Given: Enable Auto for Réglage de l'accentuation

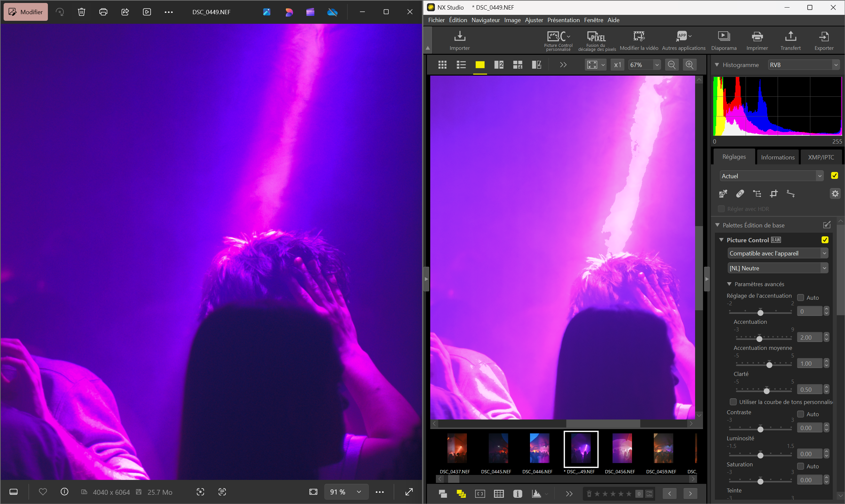Looking at the screenshot, I should point(800,297).
